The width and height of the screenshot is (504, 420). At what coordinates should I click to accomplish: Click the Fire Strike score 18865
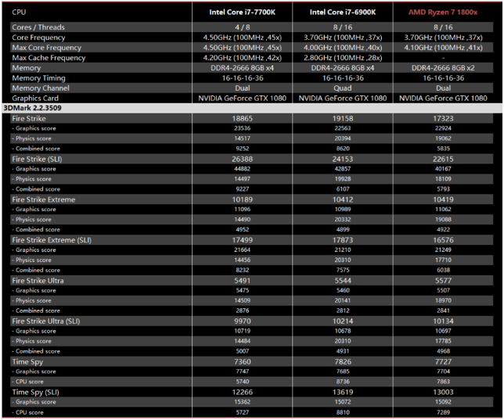pos(243,119)
